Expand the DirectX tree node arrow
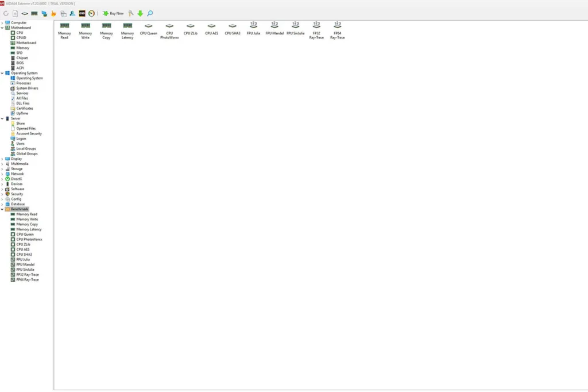This screenshot has width=588, height=392. click(x=2, y=179)
